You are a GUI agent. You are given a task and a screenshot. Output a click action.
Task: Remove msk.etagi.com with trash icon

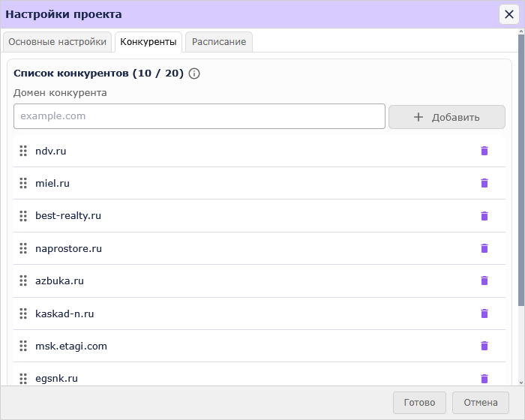484,346
